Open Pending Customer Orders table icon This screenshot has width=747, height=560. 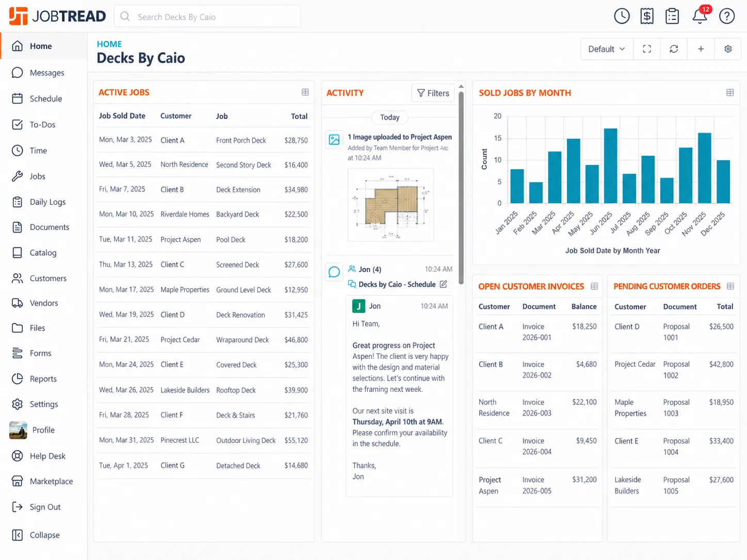(730, 286)
